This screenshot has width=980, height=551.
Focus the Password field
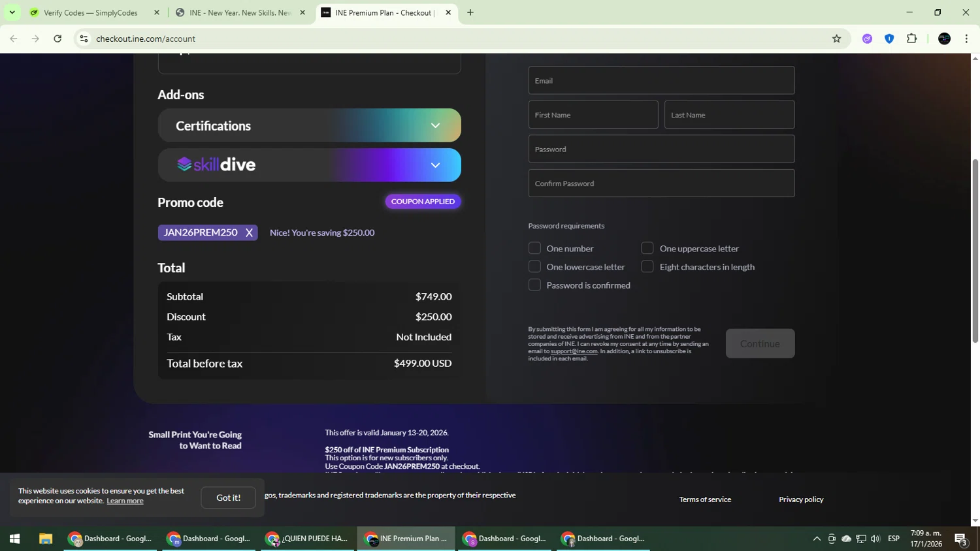point(661,149)
